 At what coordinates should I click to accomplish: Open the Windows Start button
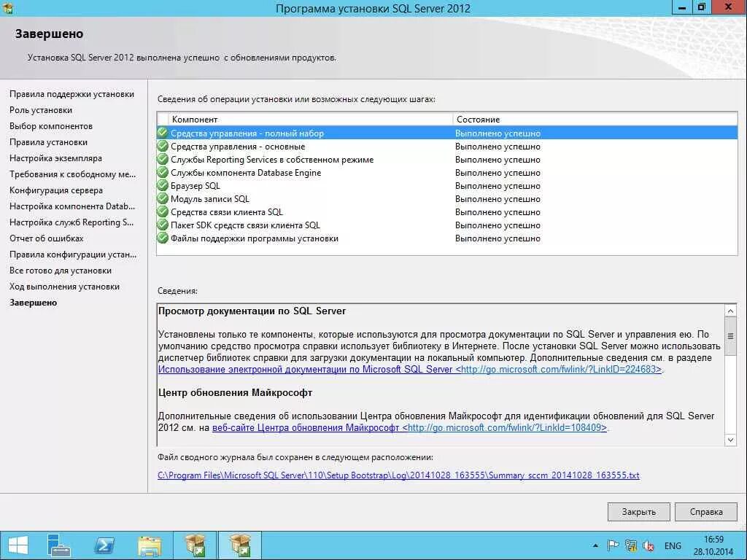(x=18, y=545)
